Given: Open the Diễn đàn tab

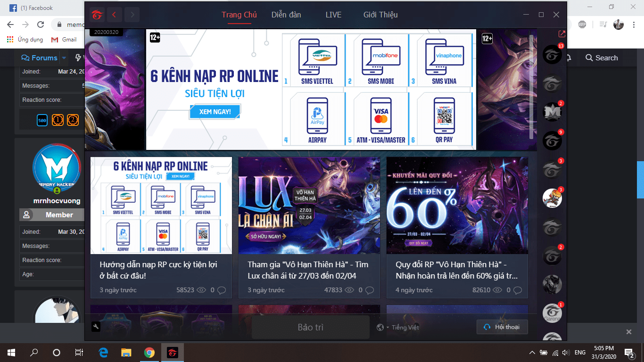Looking at the screenshot, I should point(286,15).
